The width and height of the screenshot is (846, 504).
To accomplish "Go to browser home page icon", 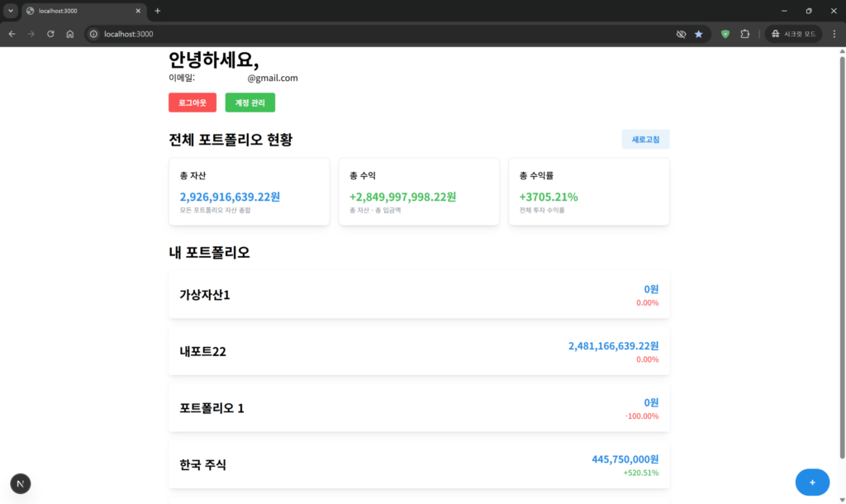I will [x=70, y=34].
